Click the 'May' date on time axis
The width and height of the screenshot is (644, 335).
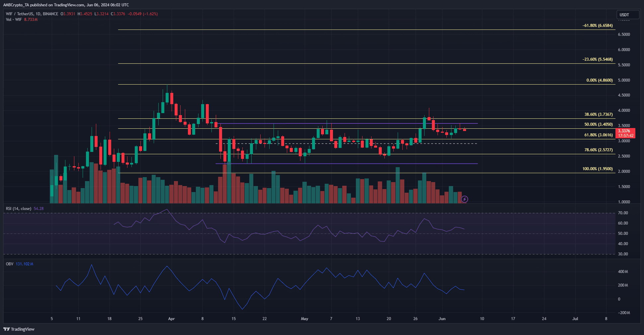pyautogui.click(x=304, y=319)
